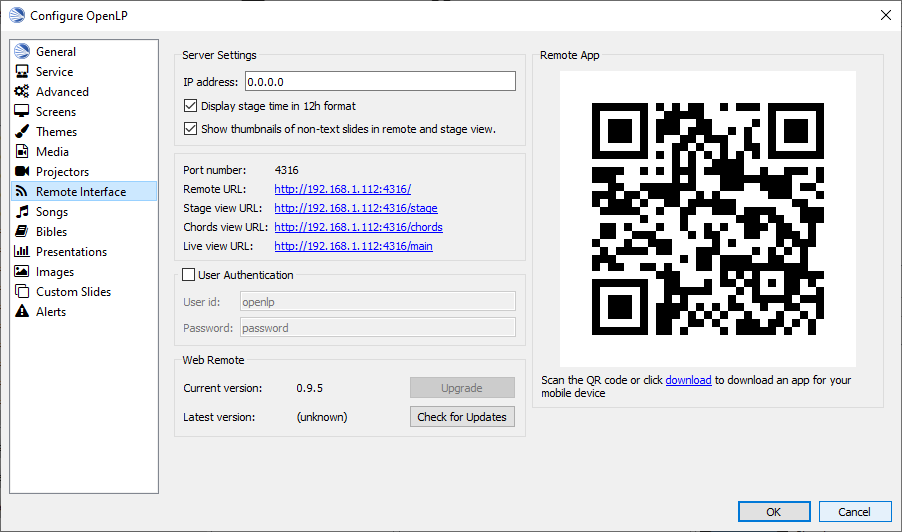902x532 pixels.
Task: Click the Songs music note icon
Action: 22,212
